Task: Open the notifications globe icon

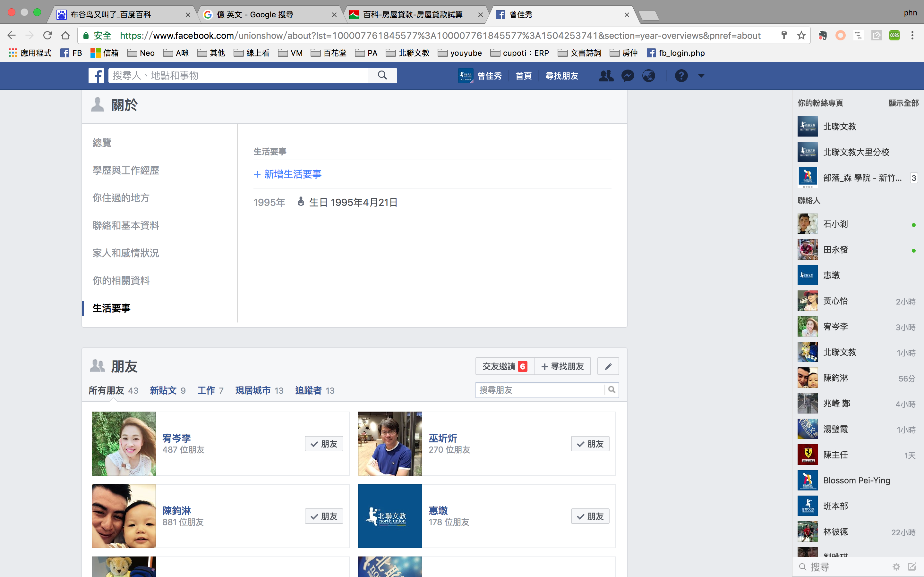Action: tap(649, 76)
